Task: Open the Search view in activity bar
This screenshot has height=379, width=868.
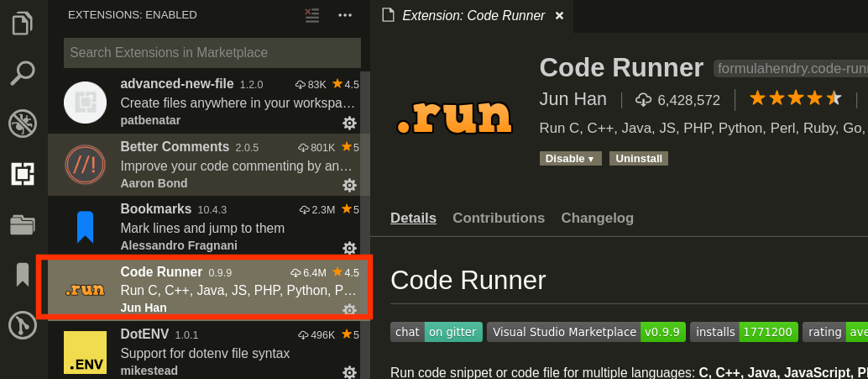Action: coord(23,74)
